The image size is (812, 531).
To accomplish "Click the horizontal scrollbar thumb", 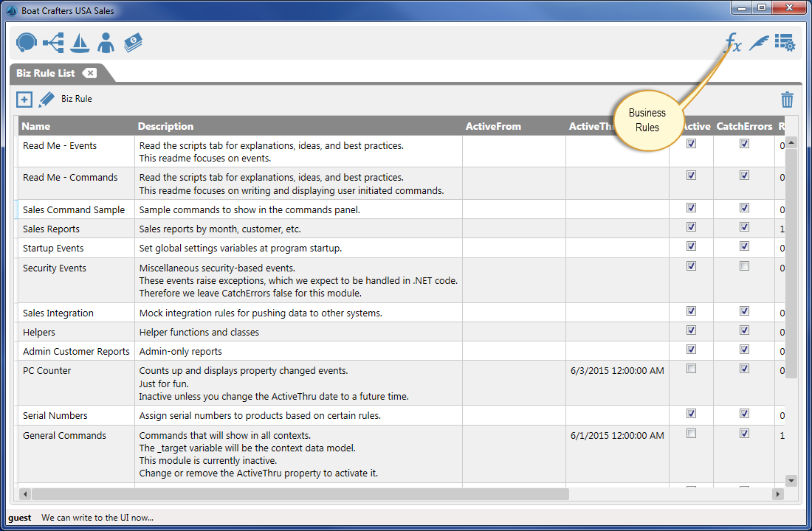I will (300, 494).
